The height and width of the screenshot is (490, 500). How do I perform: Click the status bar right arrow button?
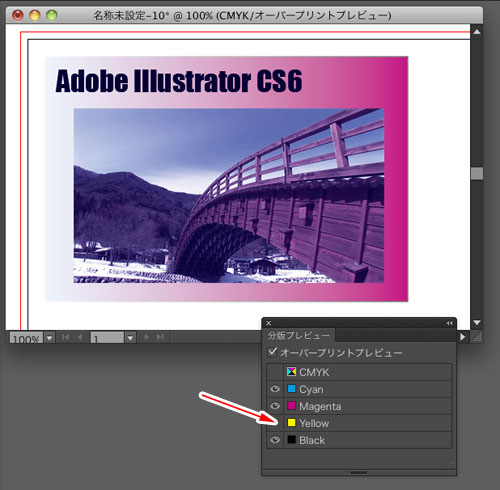462,337
